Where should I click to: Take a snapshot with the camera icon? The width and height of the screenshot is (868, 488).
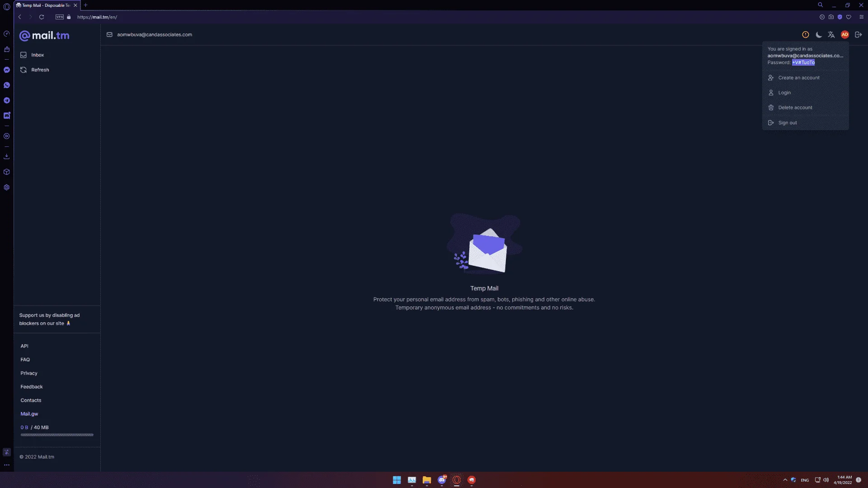tap(831, 17)
